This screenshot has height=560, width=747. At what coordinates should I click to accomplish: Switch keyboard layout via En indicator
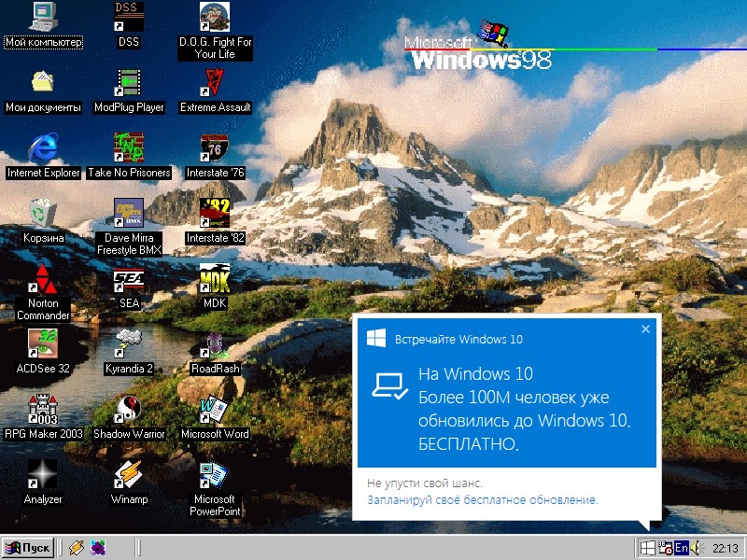(x=682, y=548)
